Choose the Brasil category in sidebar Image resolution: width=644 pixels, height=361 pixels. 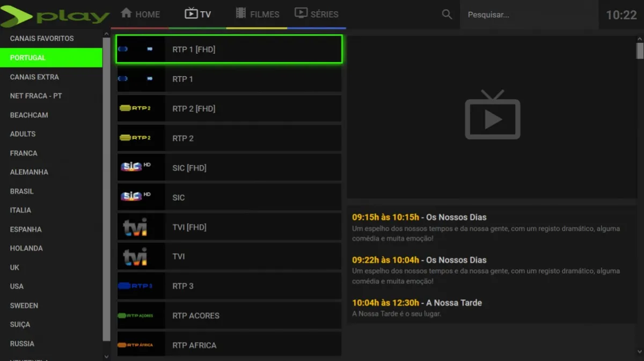22,191
